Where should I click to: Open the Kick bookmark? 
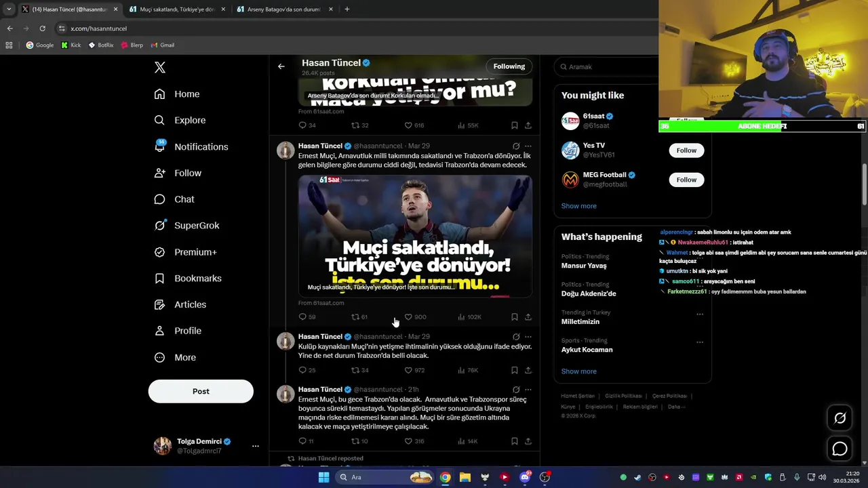71,45
